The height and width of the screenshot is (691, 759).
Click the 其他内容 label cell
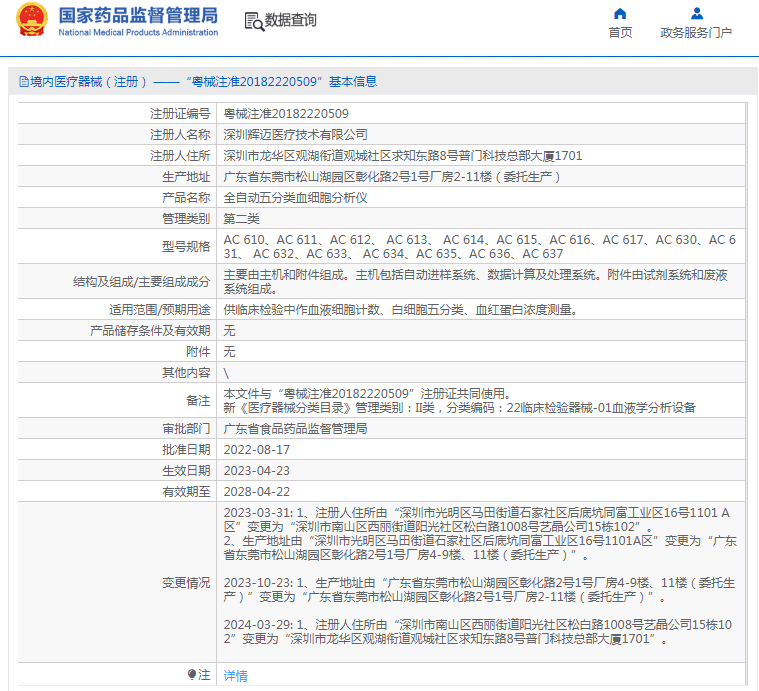[117, 373]
